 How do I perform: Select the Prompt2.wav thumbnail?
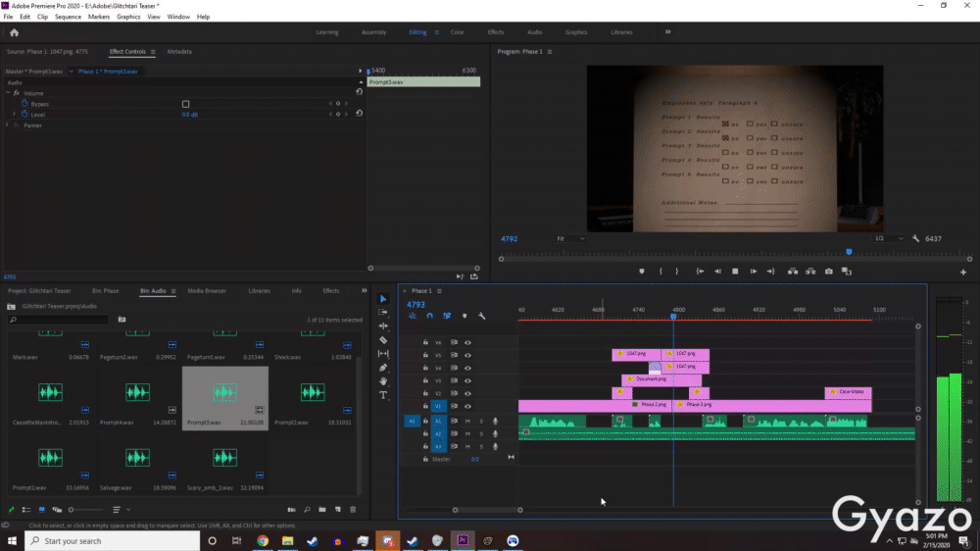(313, 393)
